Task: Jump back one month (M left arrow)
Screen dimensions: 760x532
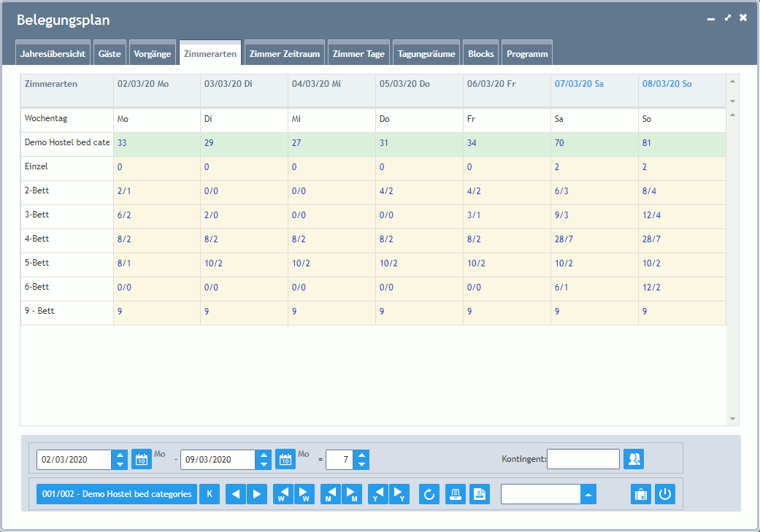Action: click(x=331, y=494)
